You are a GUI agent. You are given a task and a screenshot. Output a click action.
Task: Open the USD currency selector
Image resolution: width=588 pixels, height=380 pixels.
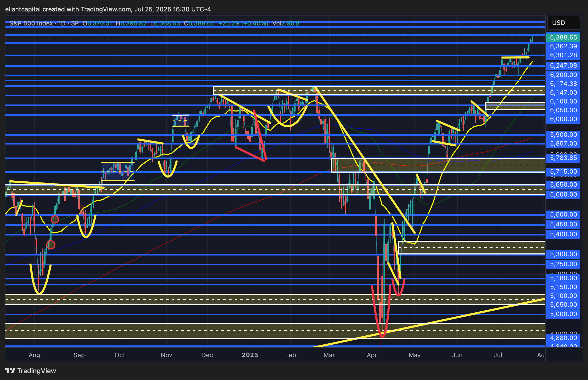[x=564, y=23]
